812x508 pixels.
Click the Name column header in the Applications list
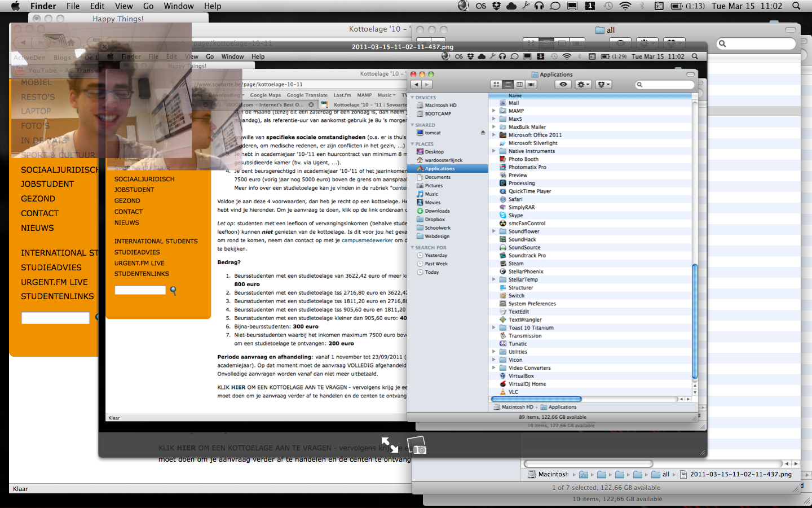590,96
